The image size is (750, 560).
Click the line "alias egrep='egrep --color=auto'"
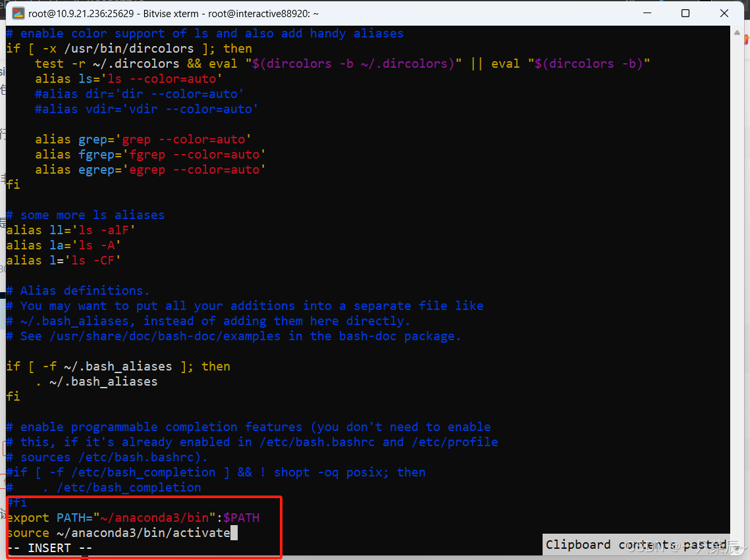(150, 170)
